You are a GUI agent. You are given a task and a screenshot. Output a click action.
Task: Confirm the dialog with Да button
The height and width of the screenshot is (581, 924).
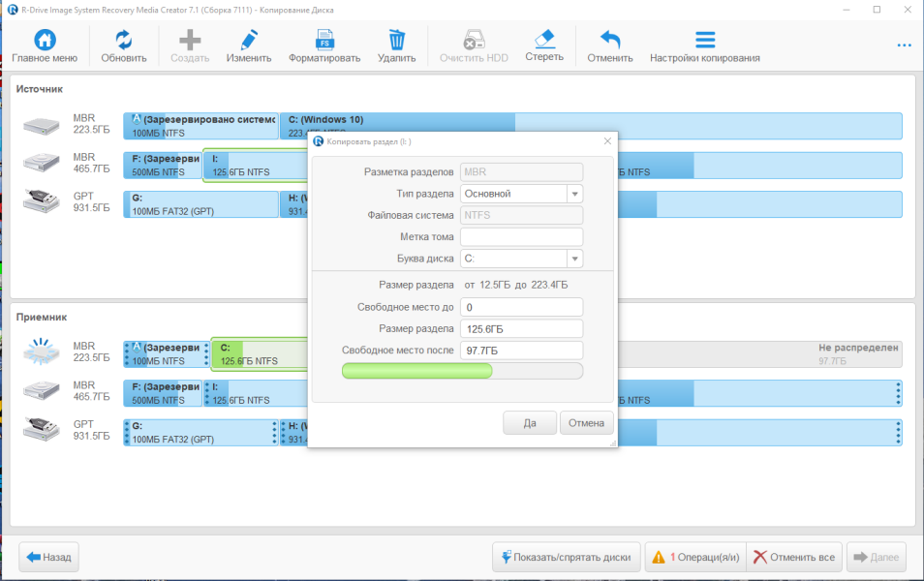pos(530,423)
